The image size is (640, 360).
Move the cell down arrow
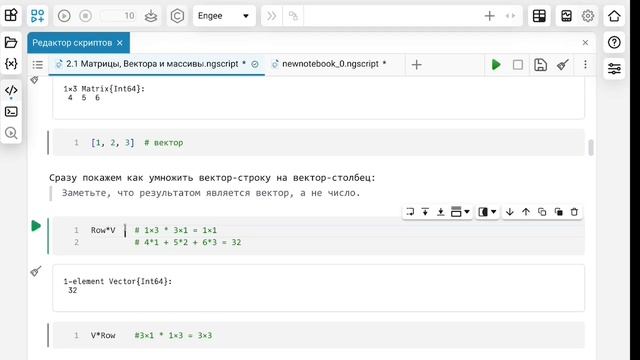coord(509,212)
